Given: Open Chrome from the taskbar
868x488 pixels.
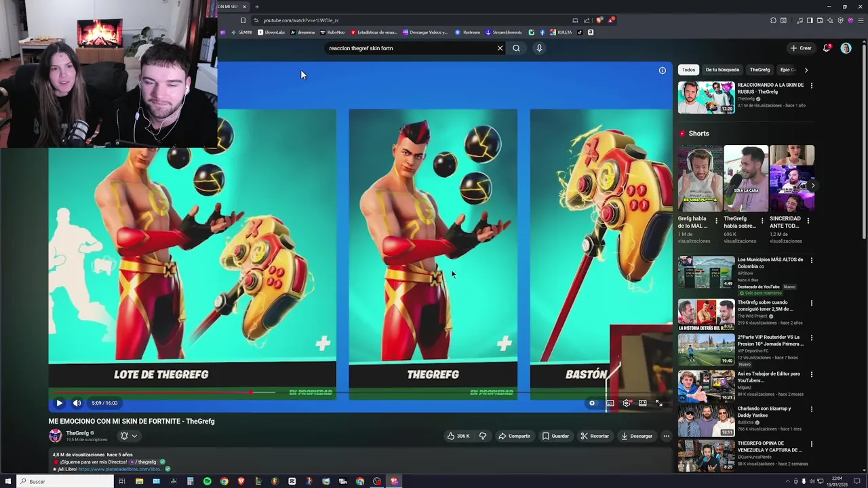Looking at the screenshot, I should click(224, 481).
